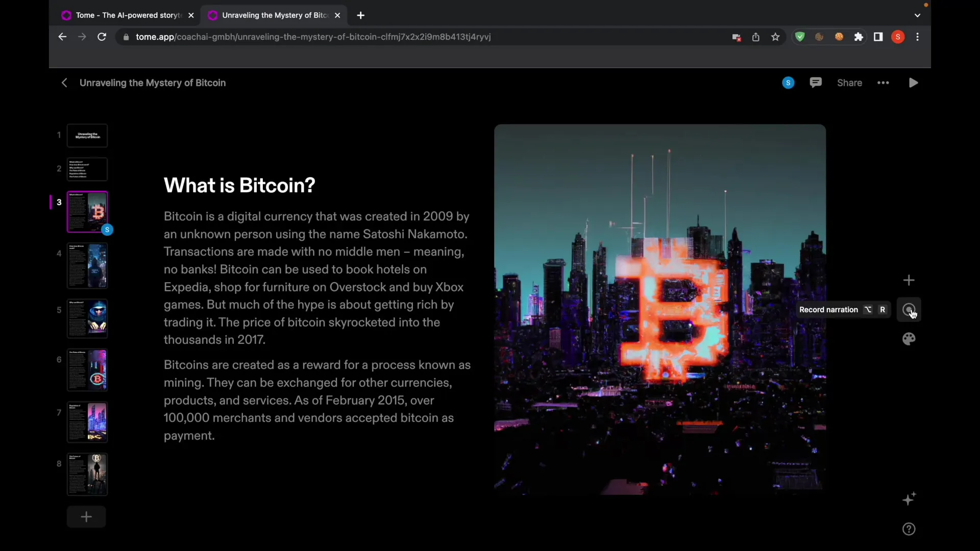Click the Bitcoin city image tile
This screenshot has width=980, height=551.
[x=660, y=309]
